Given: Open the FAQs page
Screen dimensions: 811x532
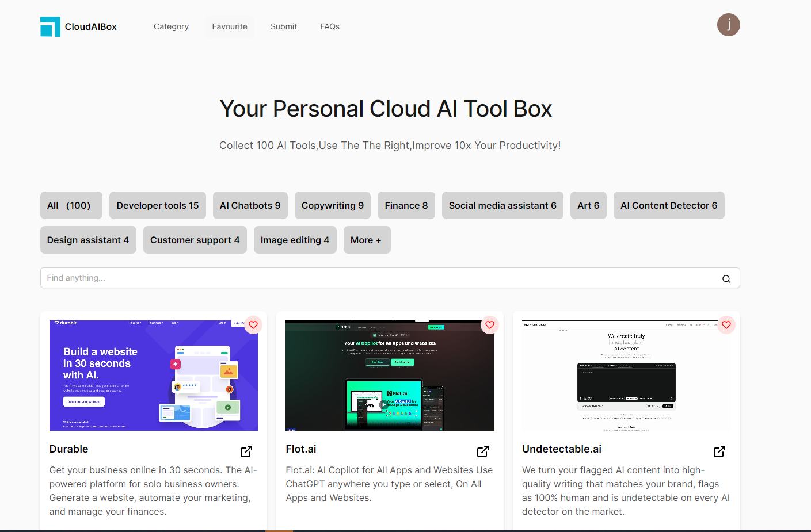Looking at the screenshot, I should (330, 26).
